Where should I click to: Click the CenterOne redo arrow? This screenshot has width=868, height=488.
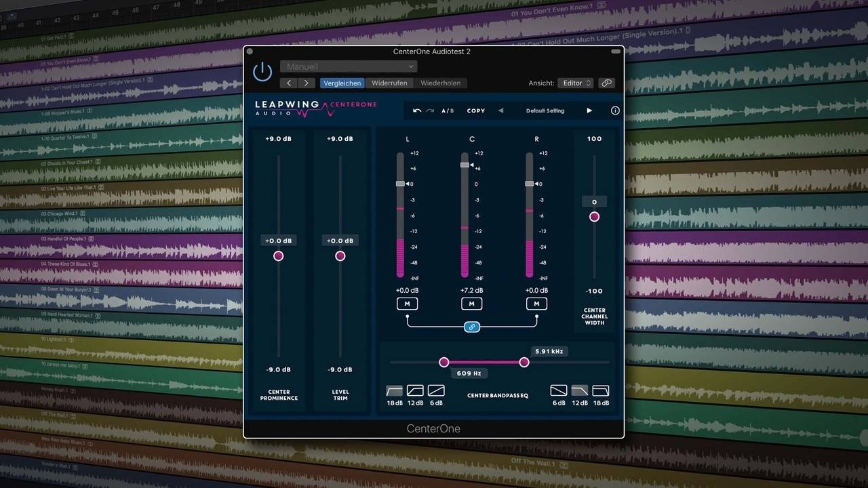[x=430, y=110]
